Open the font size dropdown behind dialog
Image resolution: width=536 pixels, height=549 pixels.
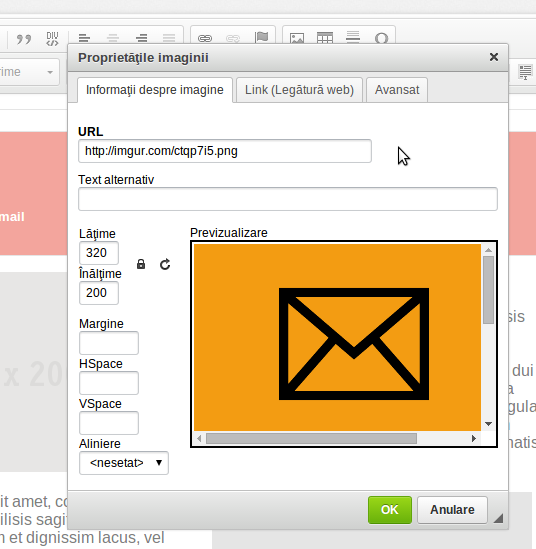coord(29,72)
